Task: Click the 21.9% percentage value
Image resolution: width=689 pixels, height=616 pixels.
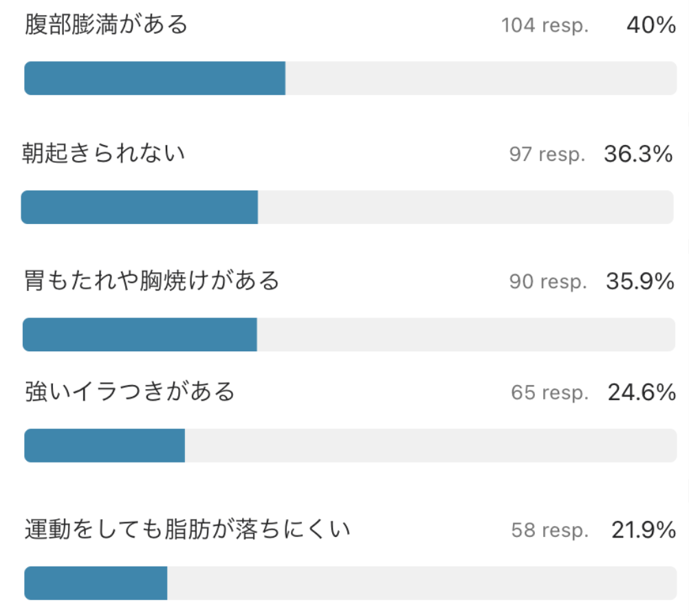Action: (x=644, y=530)
